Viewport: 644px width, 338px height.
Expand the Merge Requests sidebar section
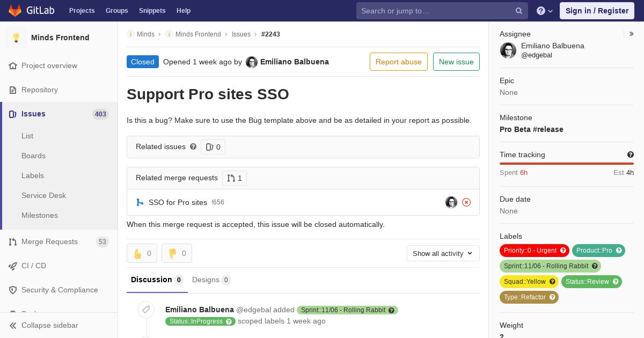tap(49, 241)
